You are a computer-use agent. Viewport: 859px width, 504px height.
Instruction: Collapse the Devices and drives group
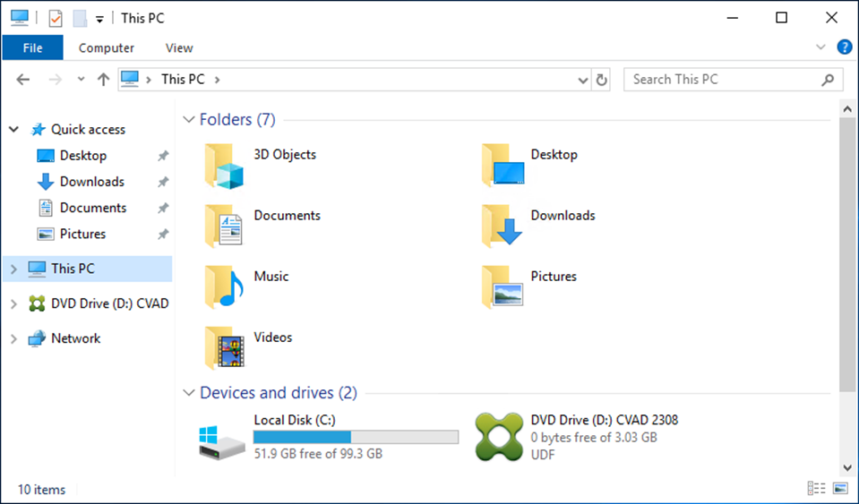click(188, 393)
